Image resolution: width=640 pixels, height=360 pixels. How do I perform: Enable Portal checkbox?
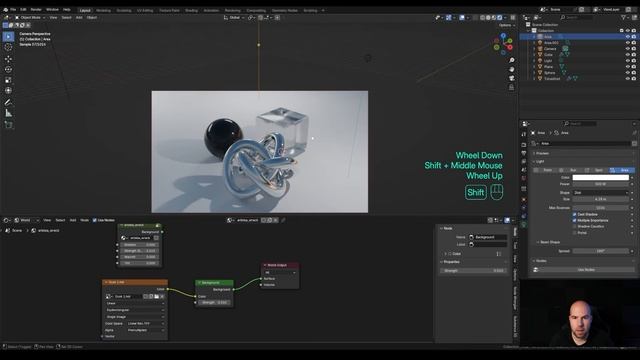tap(575, 233)
